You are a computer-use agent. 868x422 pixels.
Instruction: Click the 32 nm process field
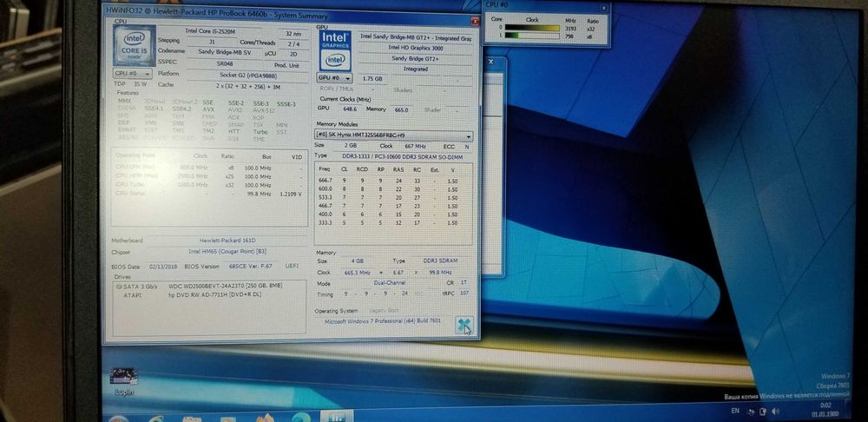(293, 32)
